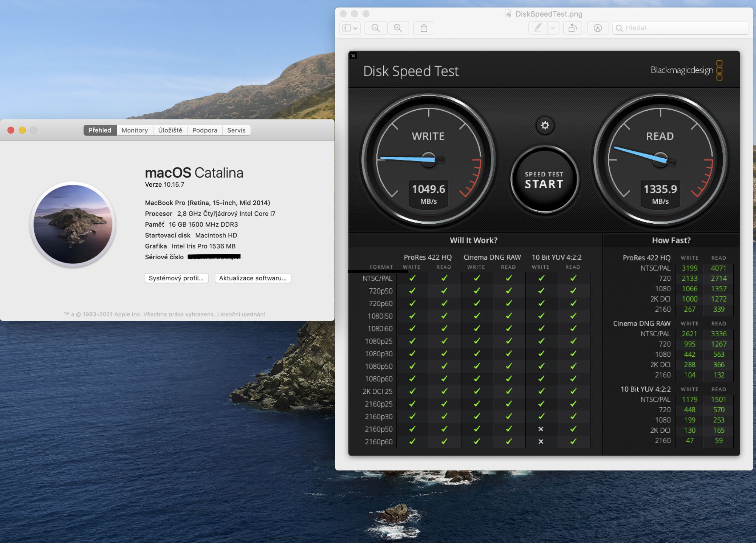
Task: Click the Cinema DNG RAW 720 write value 995
Action: coord(689,344)
